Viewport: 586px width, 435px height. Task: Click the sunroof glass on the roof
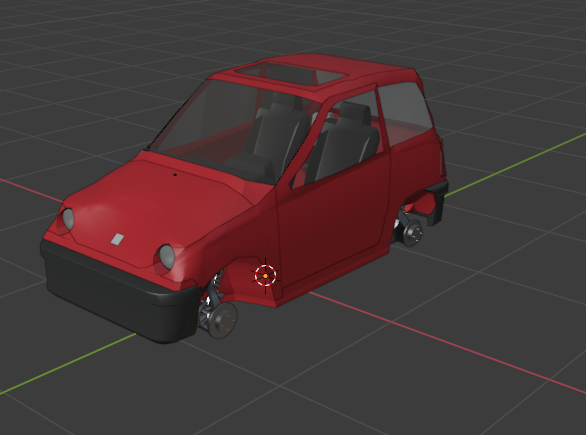point(292,74)
